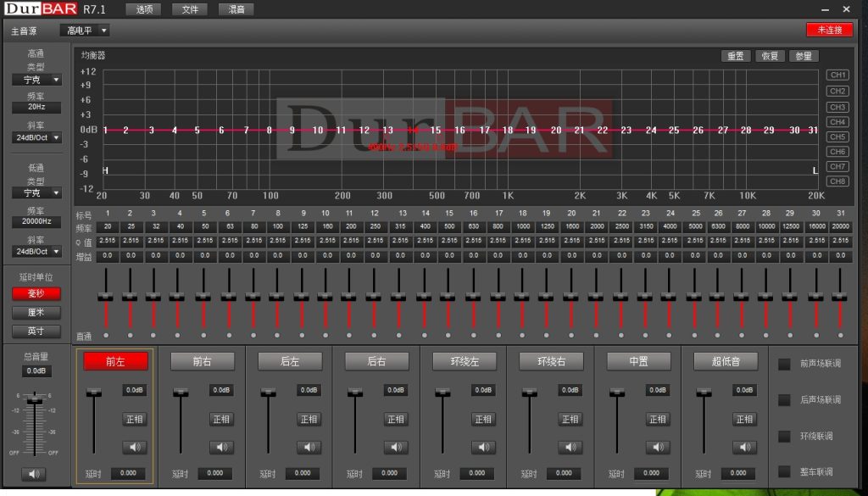The width and height of the screenshot is (868, 496).
Task: Click the EQ gain slider for band 18
Action: [x=521, y=298]
